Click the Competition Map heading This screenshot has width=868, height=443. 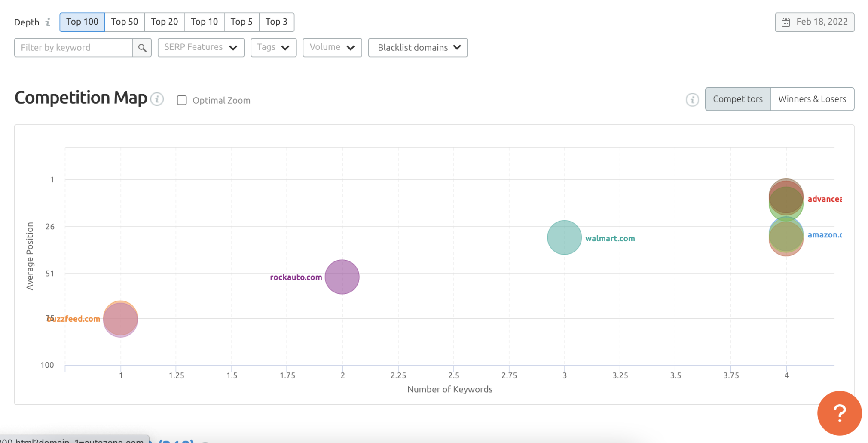(x=81, y=98)
